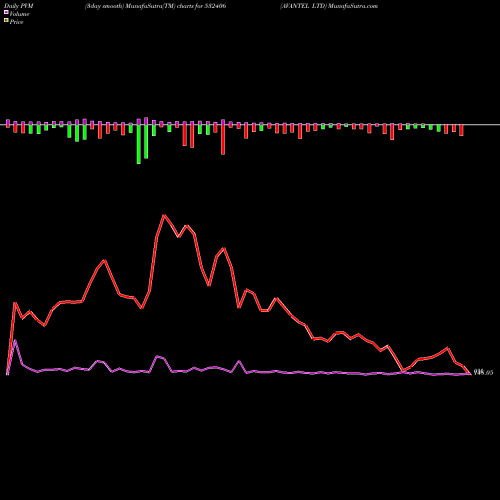Click the last price value label 946.05
Viewport: 500px width, 500px height.
click(483, 373)
